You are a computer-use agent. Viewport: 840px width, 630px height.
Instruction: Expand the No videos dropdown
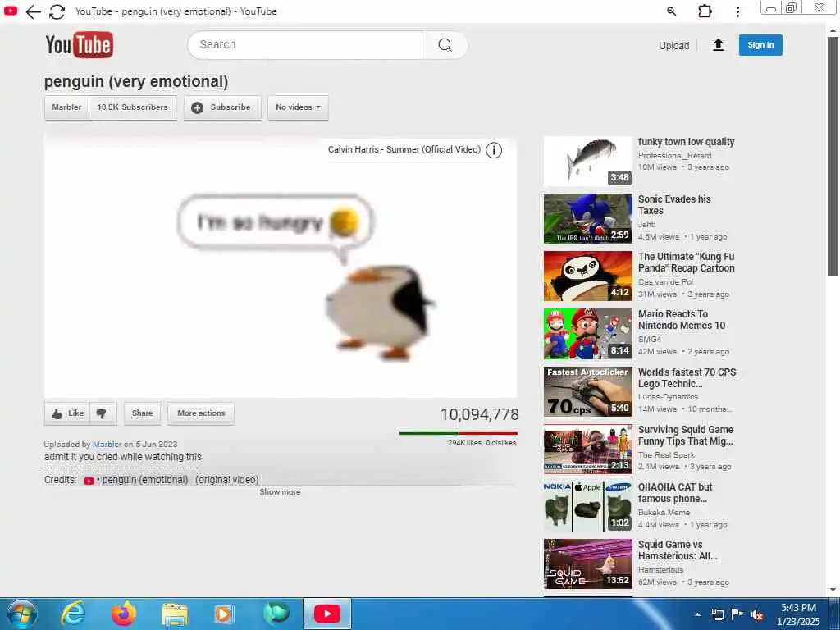(298, 107)
